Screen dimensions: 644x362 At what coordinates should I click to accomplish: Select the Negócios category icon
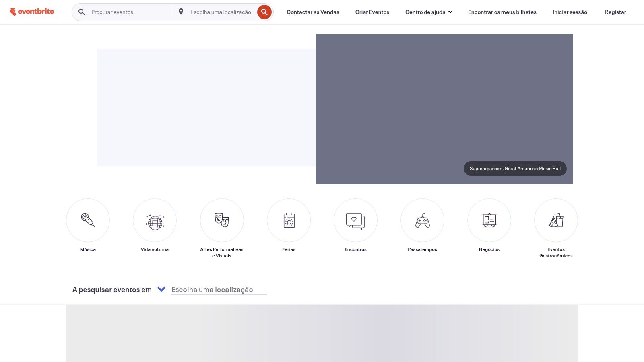click(489, 220)
